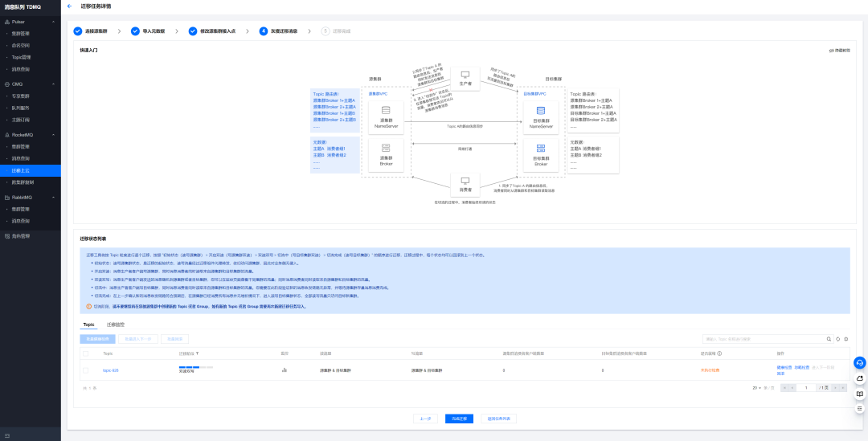Select 迁移上云 in the sidebar

[31, 170]
